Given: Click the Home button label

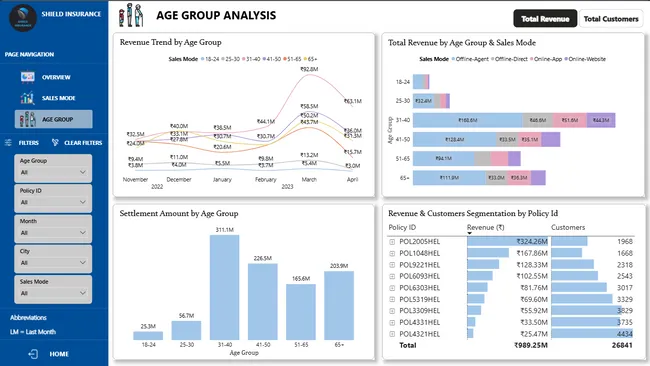Looking at the screenshot, I should (59, 354).
